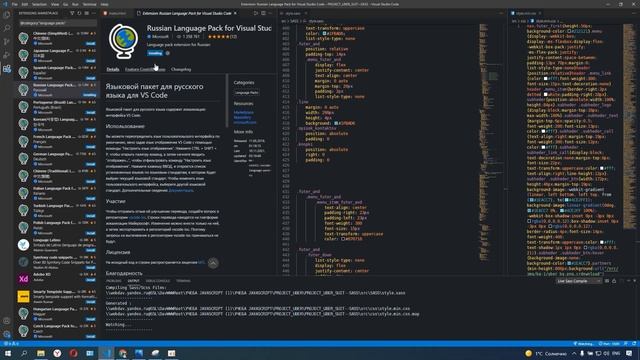Install the Spanish Language Pack

pos(91,78)
